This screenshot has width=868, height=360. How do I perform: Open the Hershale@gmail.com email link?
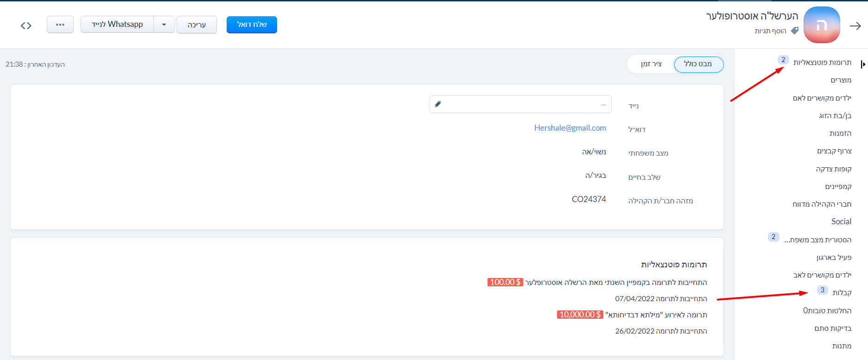pyautogui.click(x=570, y=128)
